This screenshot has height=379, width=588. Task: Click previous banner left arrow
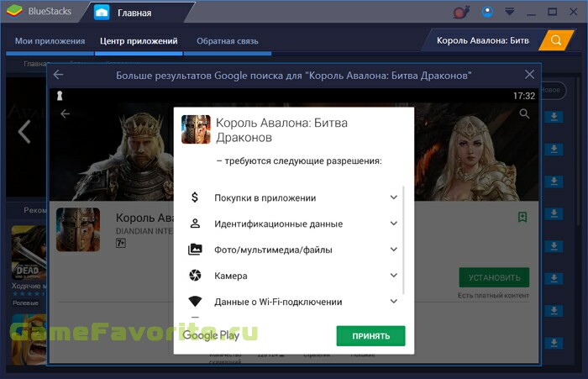pos(24,131)
